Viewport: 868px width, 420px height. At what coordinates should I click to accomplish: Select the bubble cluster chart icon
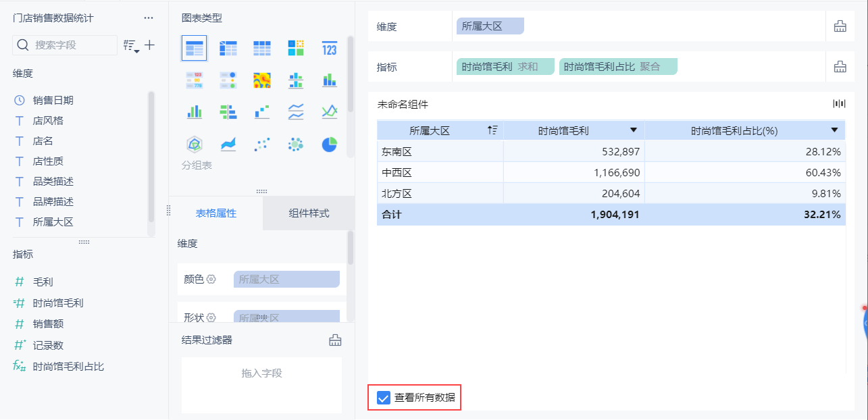[x=296, y=145]
